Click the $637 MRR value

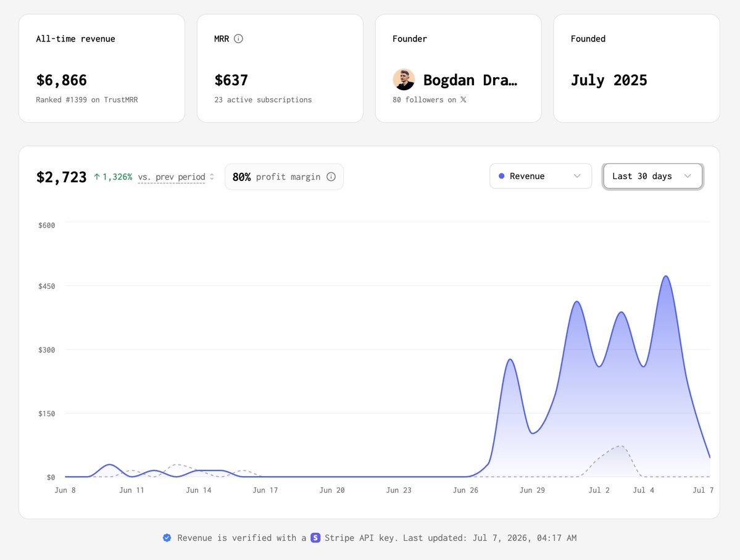click(231, 80)
